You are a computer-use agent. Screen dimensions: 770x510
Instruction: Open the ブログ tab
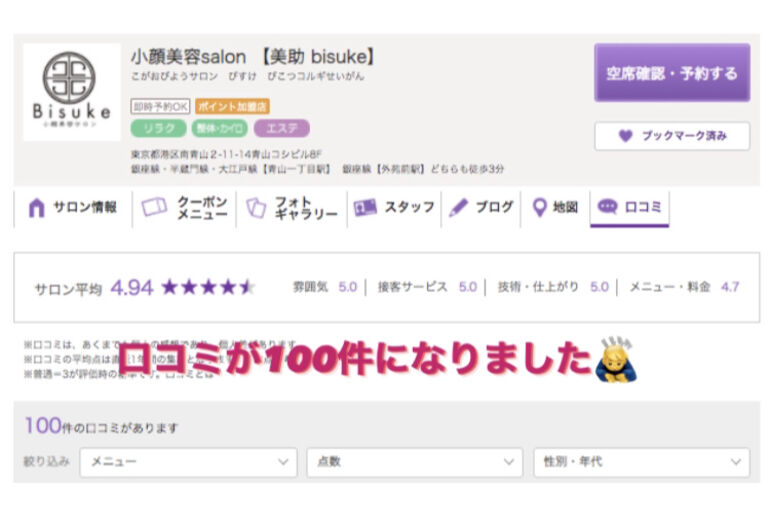point(481,208)
